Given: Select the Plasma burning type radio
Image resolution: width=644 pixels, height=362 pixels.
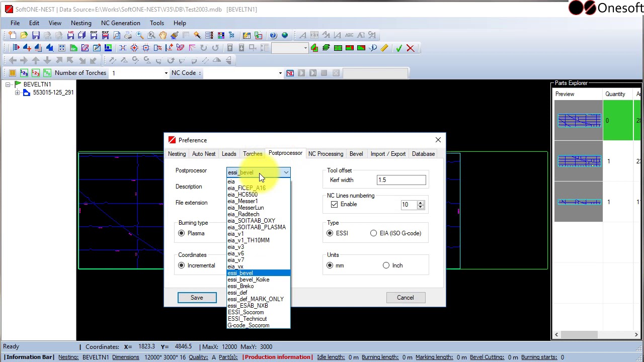Looking at the screenshot, I should tap(182, 233).
